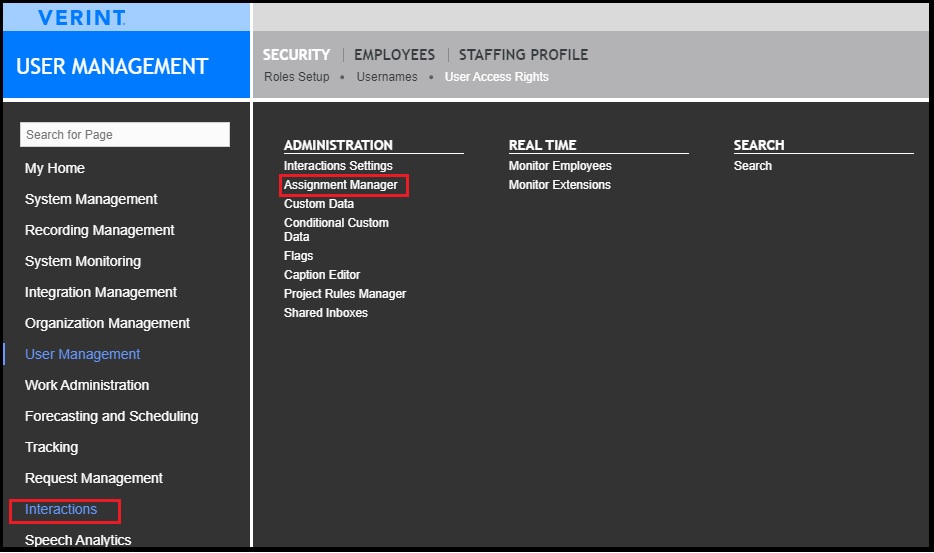Open Tracking in sidebar

(51, 447)
